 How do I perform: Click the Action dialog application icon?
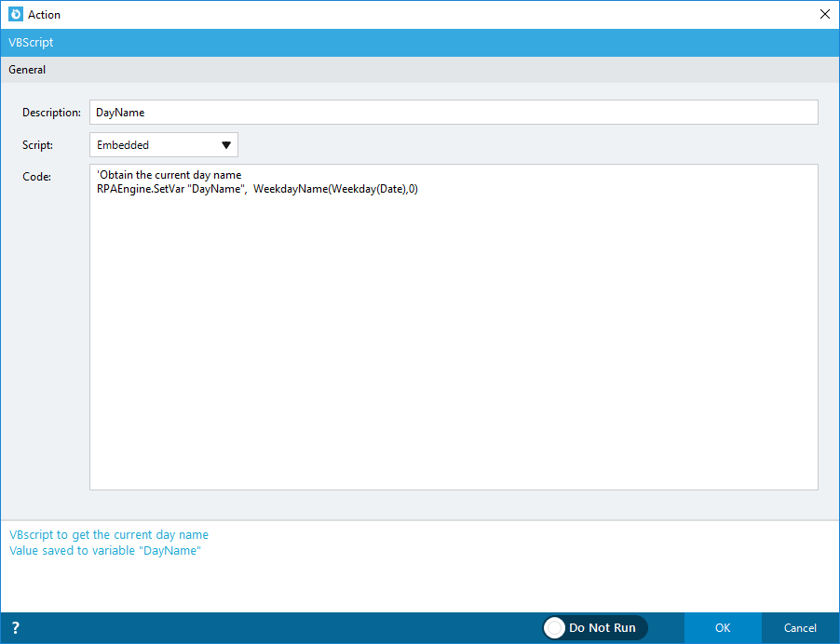point(13,14)
